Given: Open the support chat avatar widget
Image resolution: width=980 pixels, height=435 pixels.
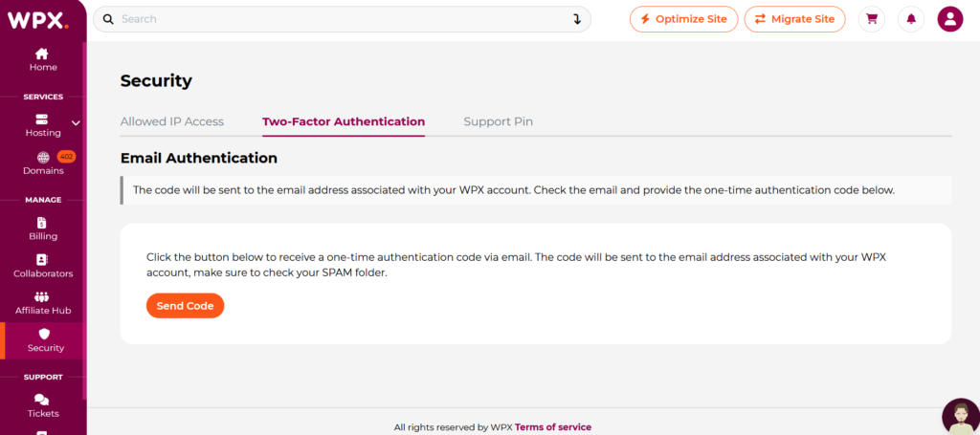Looking at the screenshot, I should pyautogui.click(x=959, y=416).
